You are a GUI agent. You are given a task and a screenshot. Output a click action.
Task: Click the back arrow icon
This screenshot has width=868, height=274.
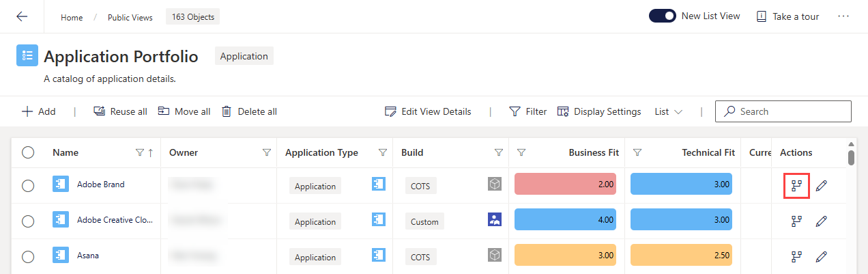click(22, 16)
